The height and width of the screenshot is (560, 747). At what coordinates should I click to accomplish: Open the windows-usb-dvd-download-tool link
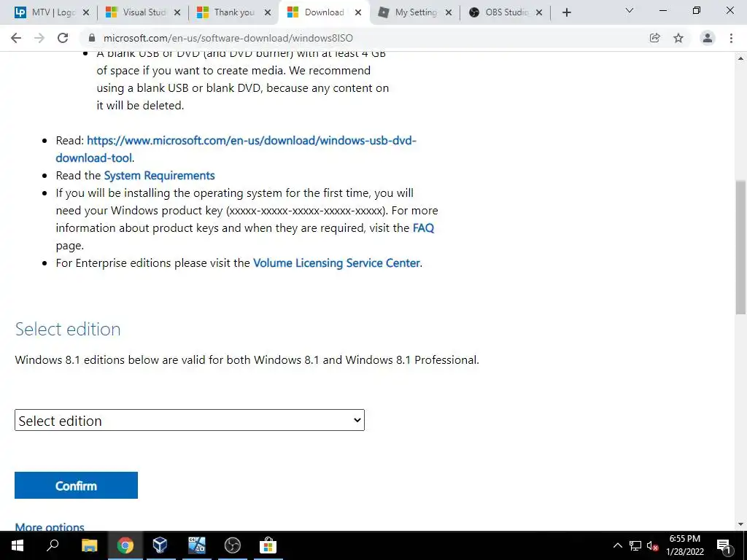coord(236,149)
